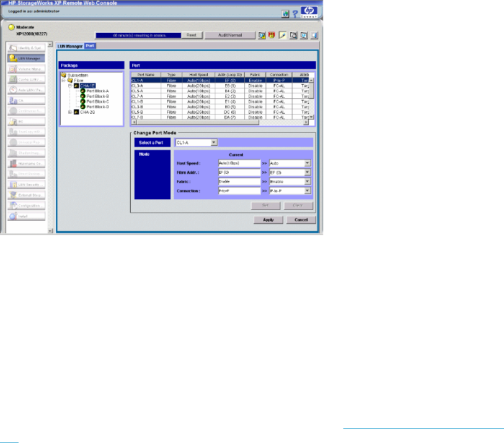The height and width of the screenshot is (443, 504).
Task: Click the Reset session button
Action: pos(191,36)
